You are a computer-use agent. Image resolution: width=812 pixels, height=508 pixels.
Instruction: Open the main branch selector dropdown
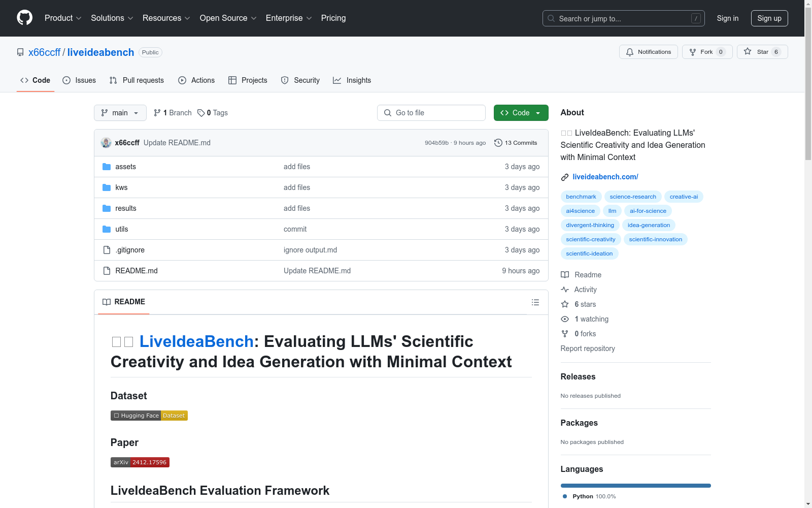120,113
